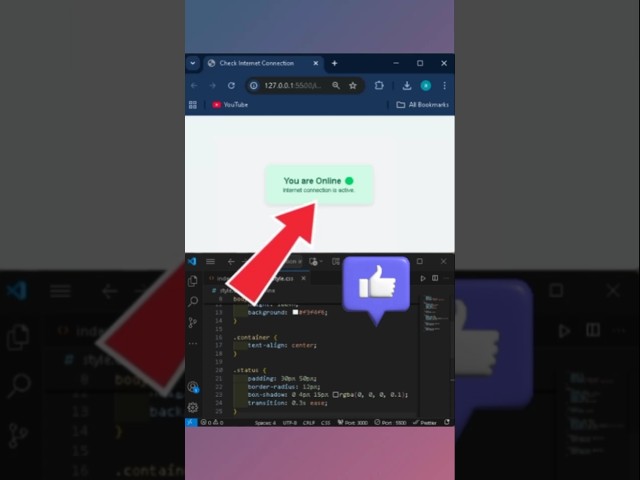Show additional activity bar views ellipsis
This screenshot has height=480, width=640.
click(x=193, y=344)
